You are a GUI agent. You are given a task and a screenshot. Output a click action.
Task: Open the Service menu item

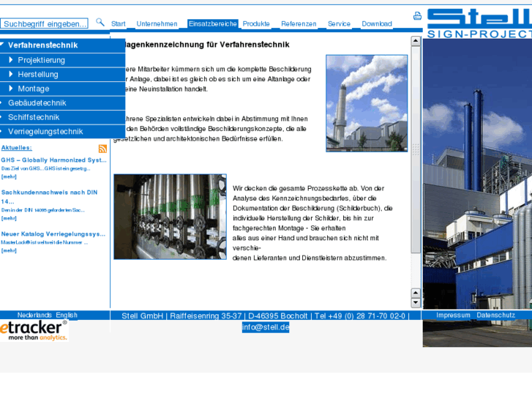[x=339, y=23]
